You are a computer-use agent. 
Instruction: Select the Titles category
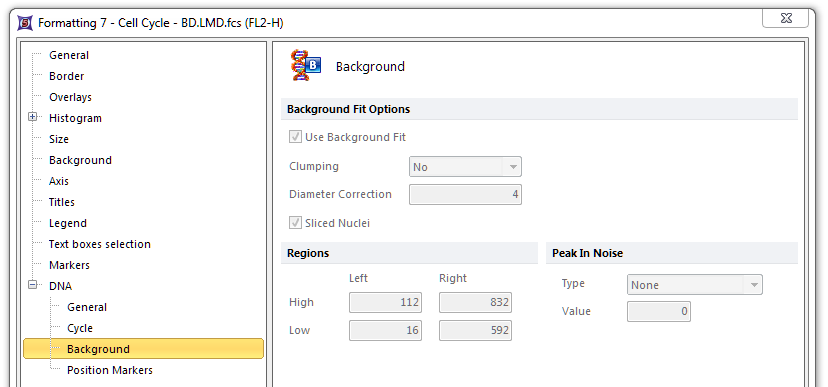62,202
